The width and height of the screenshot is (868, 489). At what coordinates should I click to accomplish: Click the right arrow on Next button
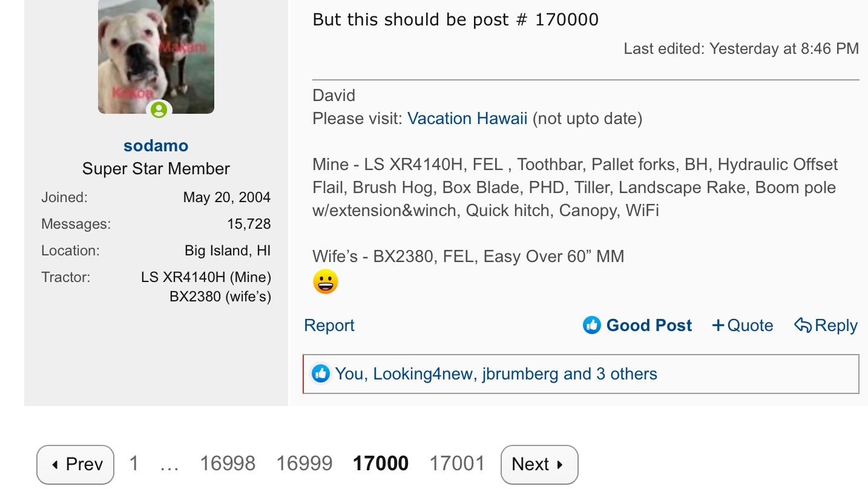click(x=560, y=465)
